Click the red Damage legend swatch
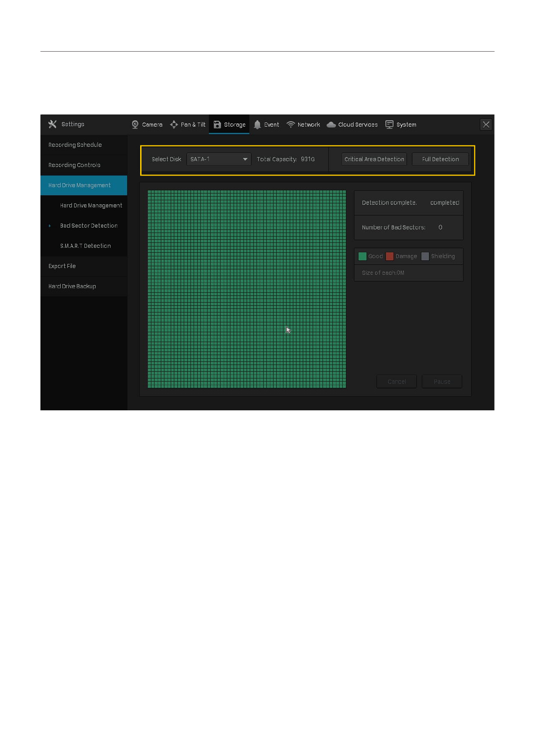The height and width of the screenshot is (756, 535). point(390,256)
